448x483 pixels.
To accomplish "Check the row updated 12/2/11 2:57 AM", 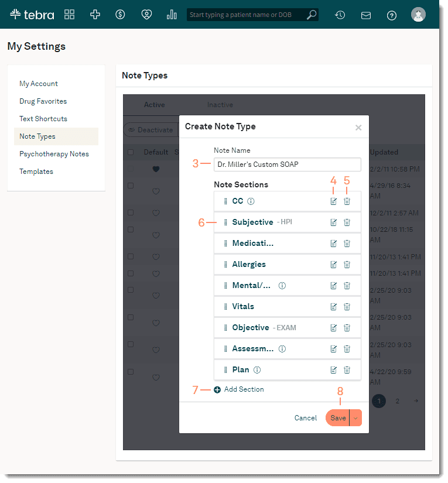I will pos(131,213).
